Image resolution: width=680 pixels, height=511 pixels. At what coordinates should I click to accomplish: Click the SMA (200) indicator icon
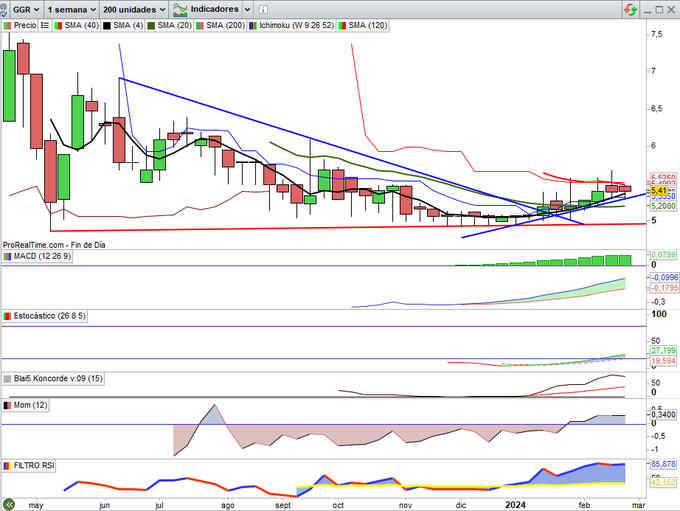198,23
